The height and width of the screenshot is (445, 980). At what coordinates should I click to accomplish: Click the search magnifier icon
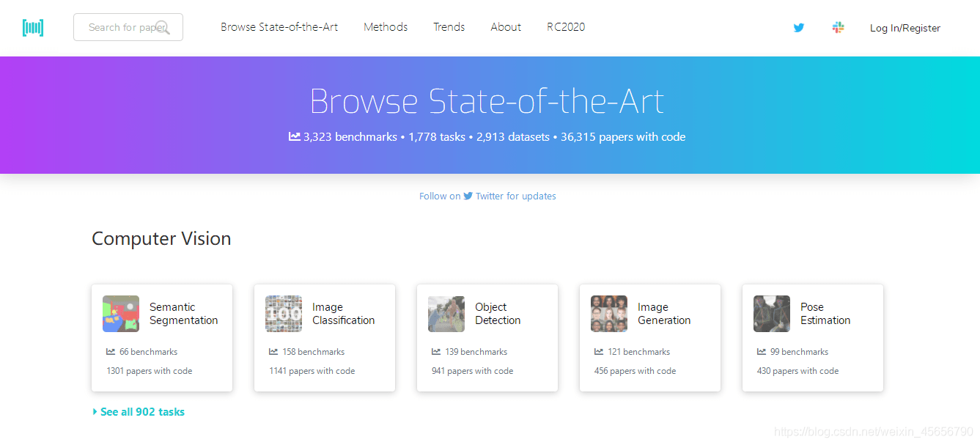point(163,28)
